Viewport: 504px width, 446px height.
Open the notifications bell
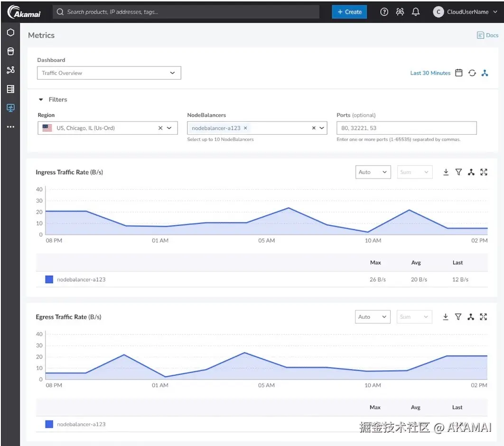pos(415,12)
